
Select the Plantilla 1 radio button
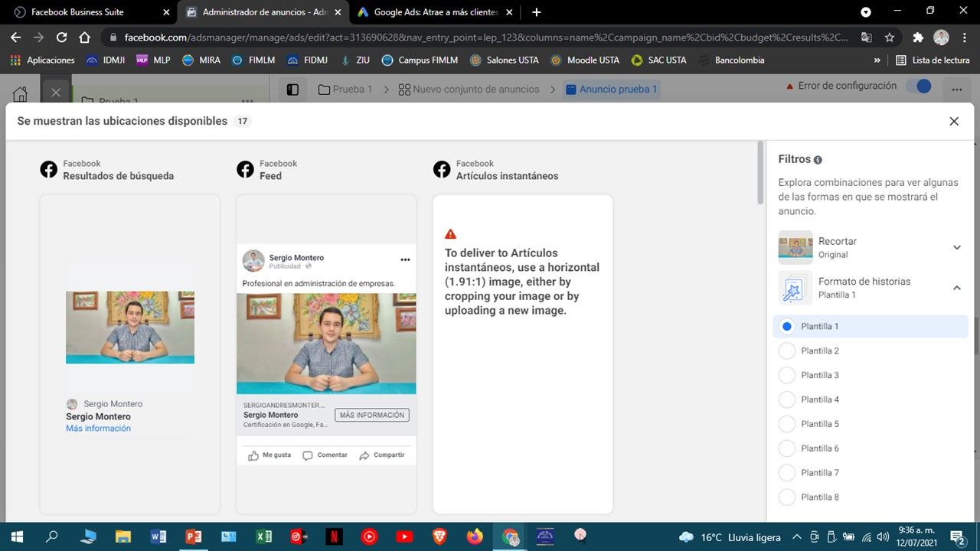pos(786,326)
